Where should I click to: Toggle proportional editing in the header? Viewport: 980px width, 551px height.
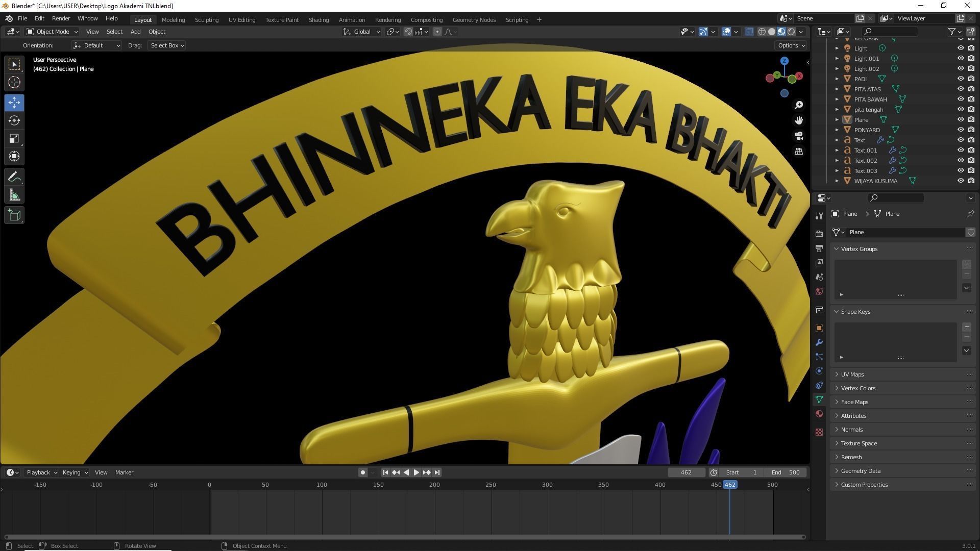pyautogui.click(x=437, y=32)
